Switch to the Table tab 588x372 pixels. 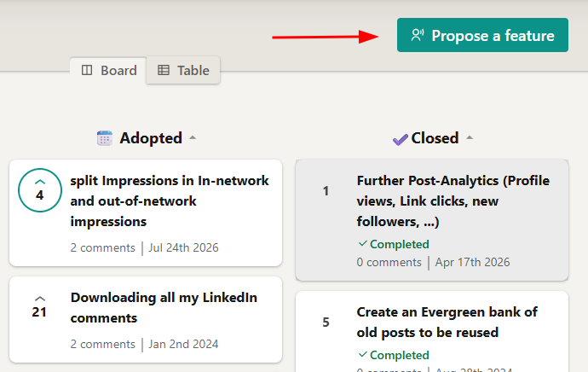[183, 71]
